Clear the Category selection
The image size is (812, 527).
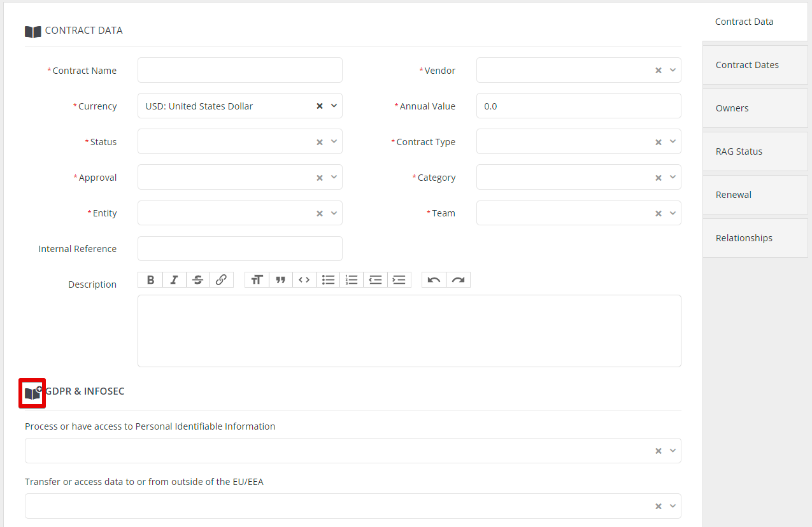(659, 178)
